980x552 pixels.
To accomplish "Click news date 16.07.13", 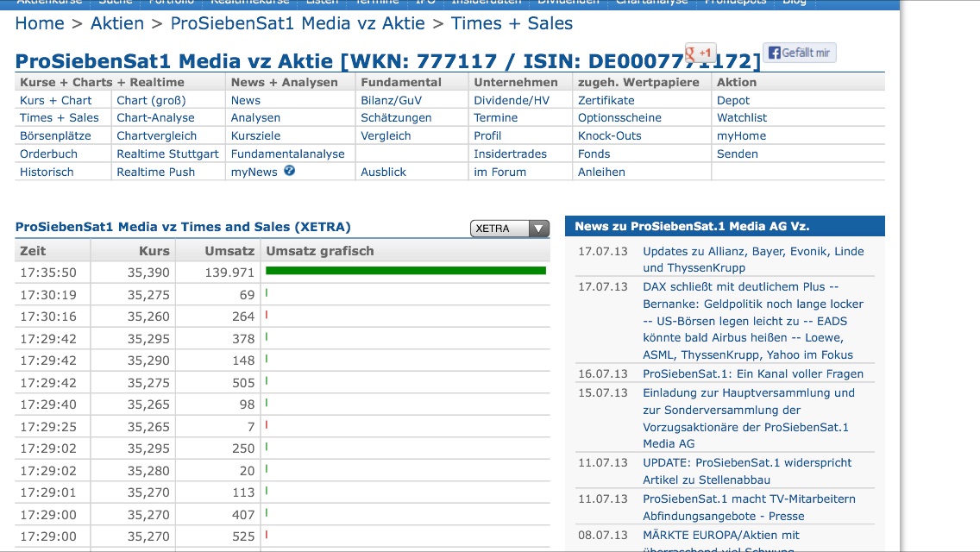I will (602, 373).
